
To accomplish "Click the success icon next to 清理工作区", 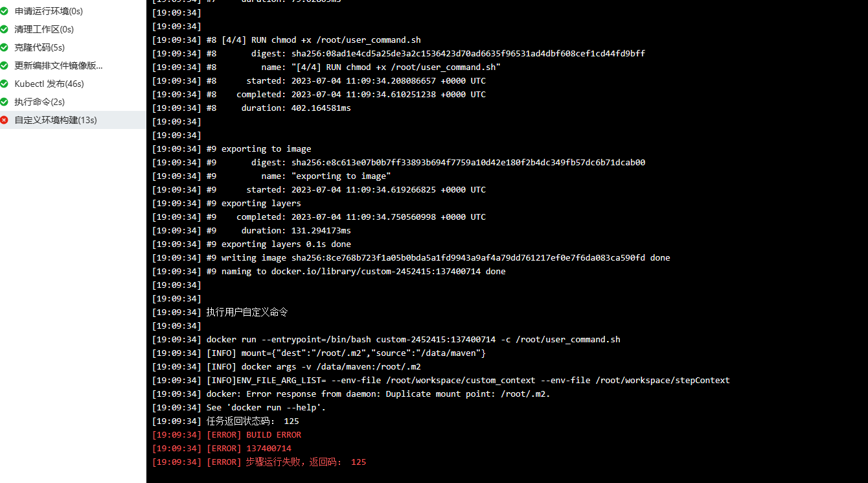I will (5, 29).
